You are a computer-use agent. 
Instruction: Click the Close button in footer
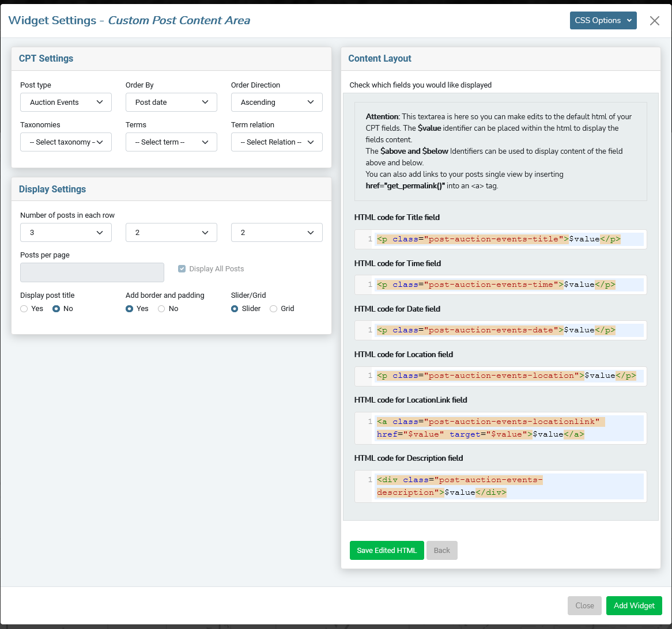tap(584, 606)
